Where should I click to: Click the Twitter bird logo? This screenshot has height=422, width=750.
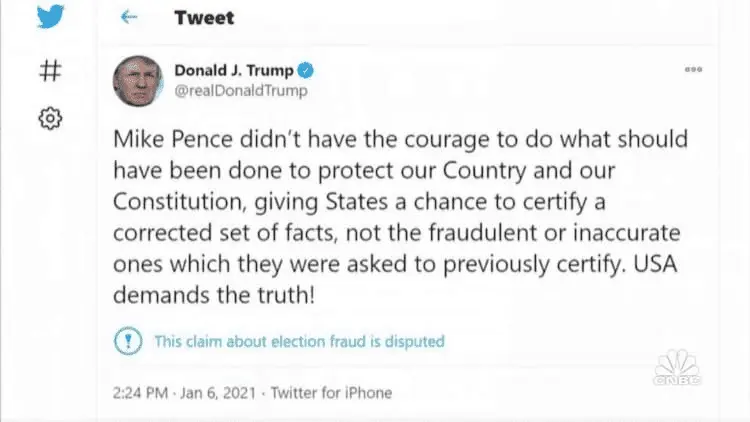(x=50, y=19)
